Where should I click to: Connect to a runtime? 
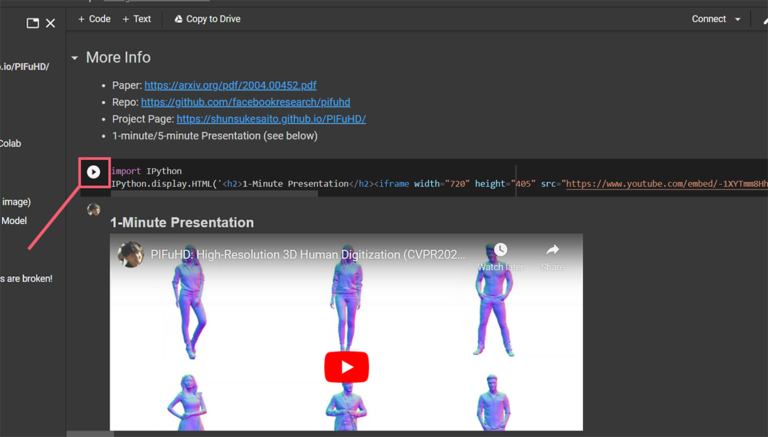click(708, 19)
